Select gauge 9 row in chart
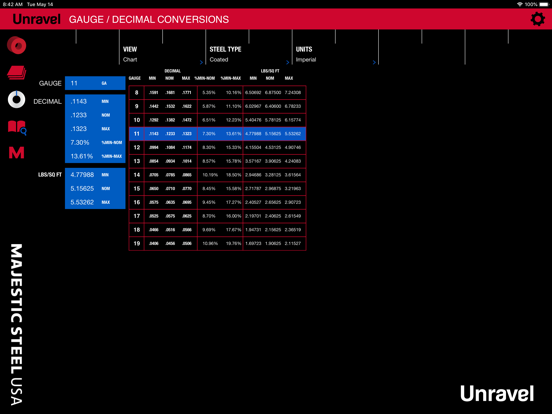This screenshot has height=414, width=552. (x=217, y=106)
